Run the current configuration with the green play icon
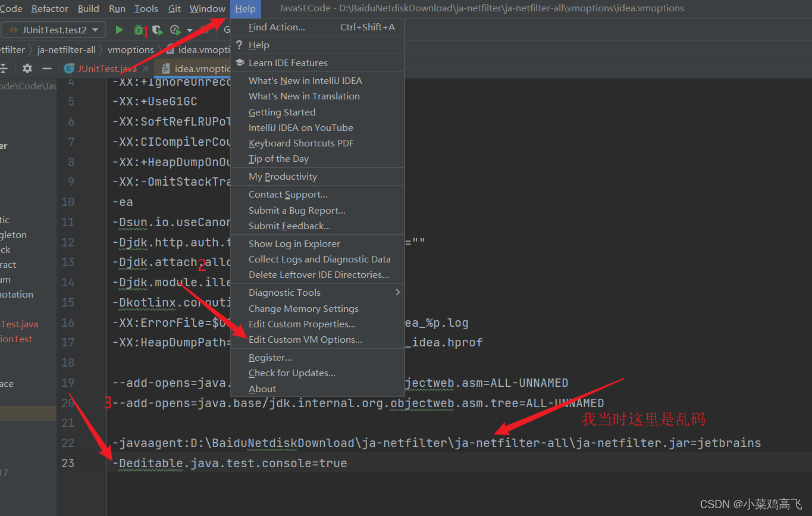812x516 pixels. click(118, 29)
